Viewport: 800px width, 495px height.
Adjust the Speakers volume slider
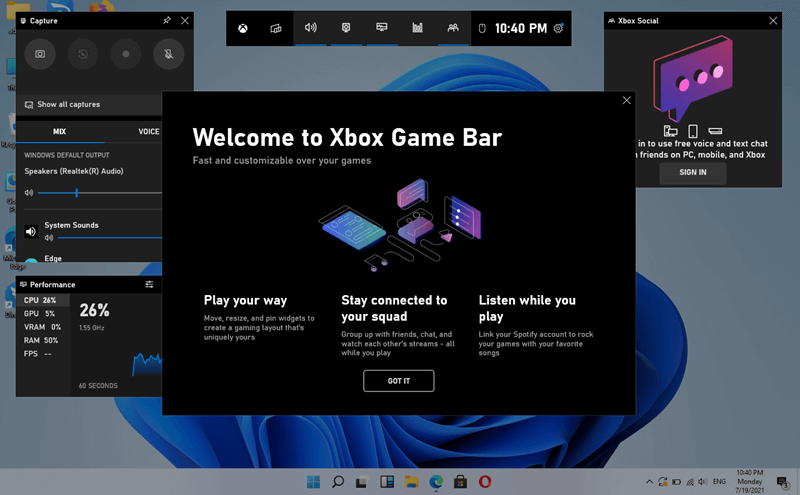[99, 193]
